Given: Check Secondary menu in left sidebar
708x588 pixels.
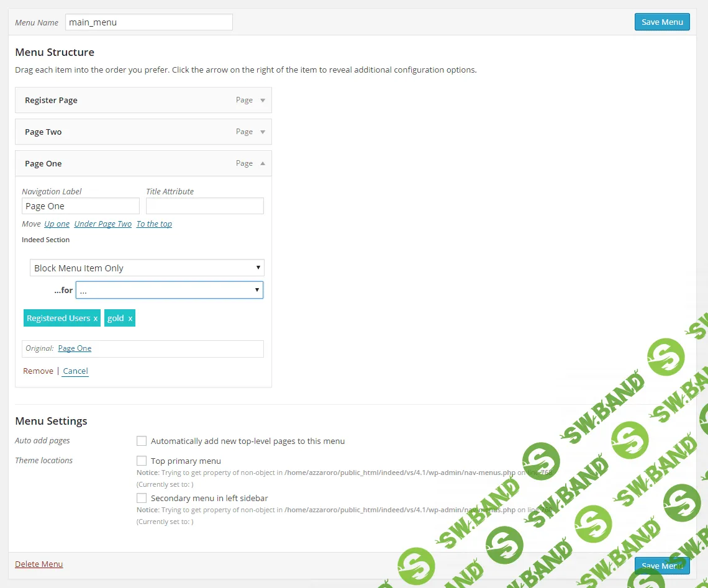Looking at the screenshot, I should [142, 498].
